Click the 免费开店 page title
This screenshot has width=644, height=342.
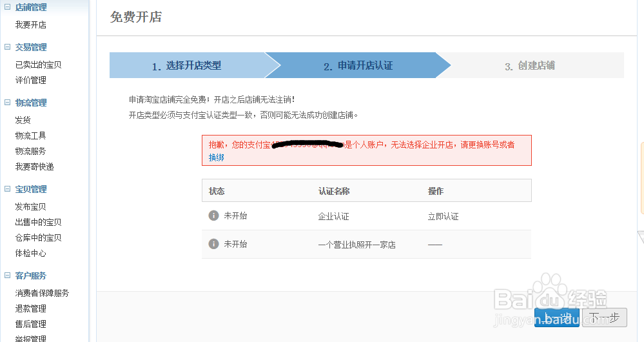click(x=136, y=17)
